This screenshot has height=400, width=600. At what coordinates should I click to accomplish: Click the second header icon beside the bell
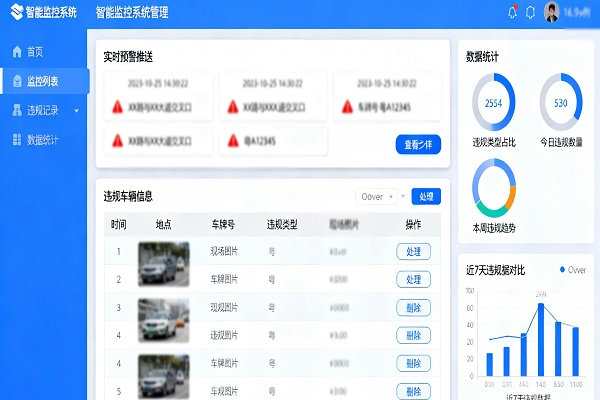click(531, 13)
